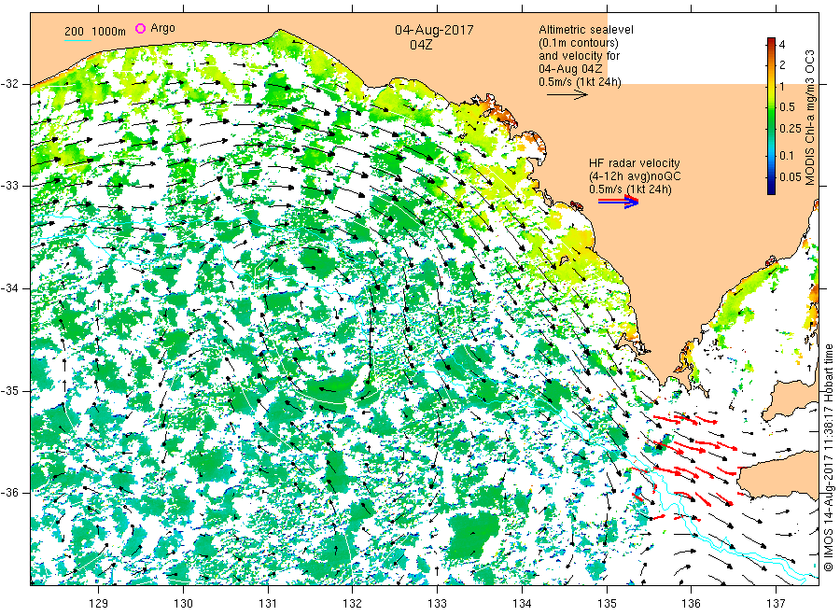Click the MODIS Chl-a color bar
The height and width of the screenshot is (616, 840).
click(771, 116)
